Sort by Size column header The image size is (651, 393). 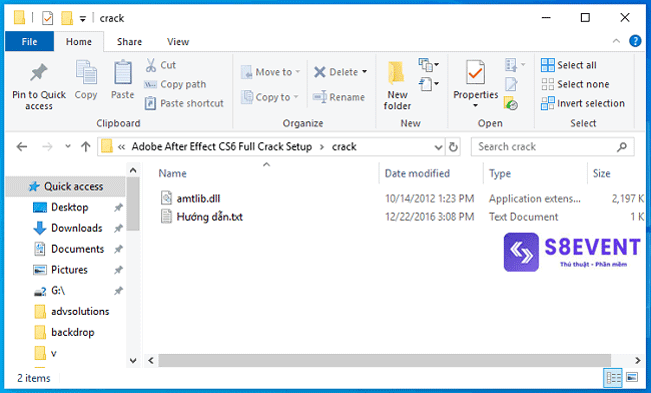(x=601, y=173)
